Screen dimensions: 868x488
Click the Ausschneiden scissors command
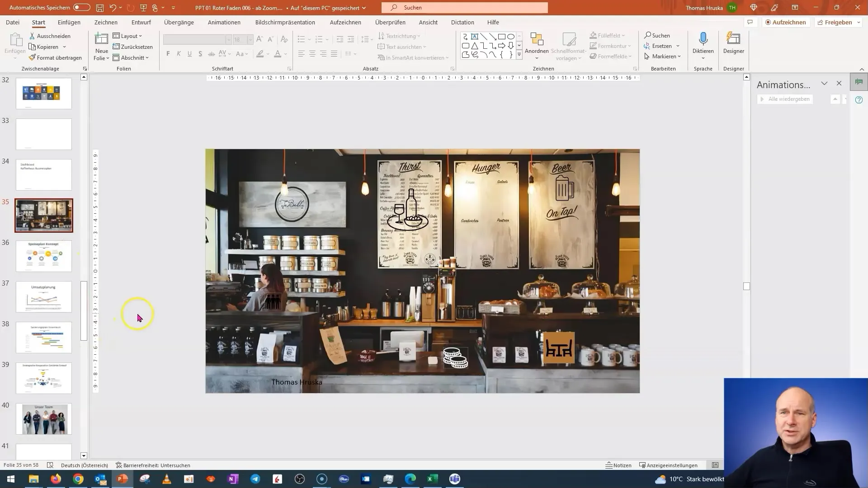[50, 36]
